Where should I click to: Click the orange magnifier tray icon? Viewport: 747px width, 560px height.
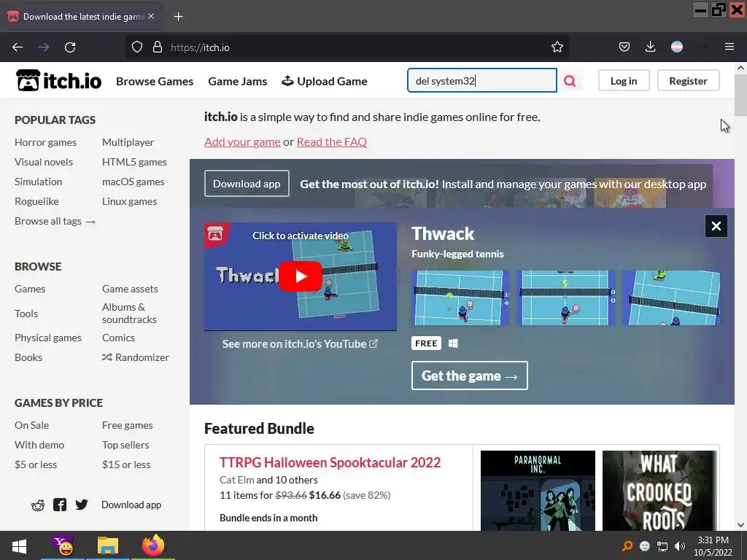[627, 546]
